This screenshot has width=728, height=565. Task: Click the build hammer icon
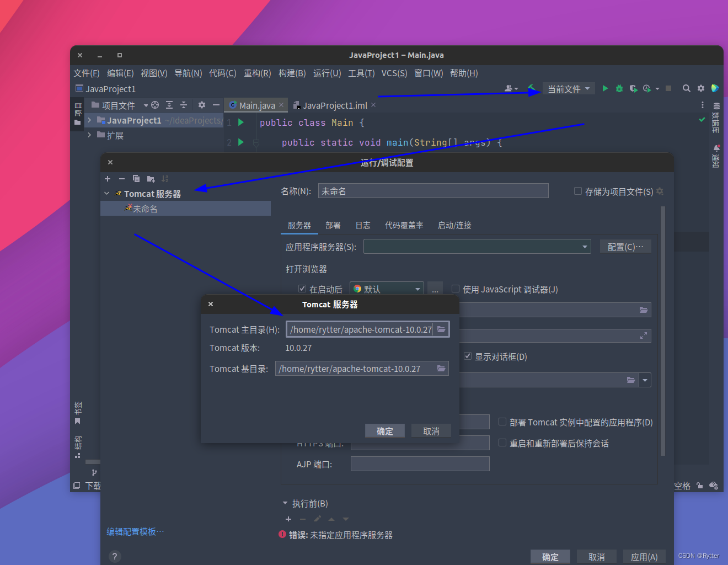pos(532,88)
